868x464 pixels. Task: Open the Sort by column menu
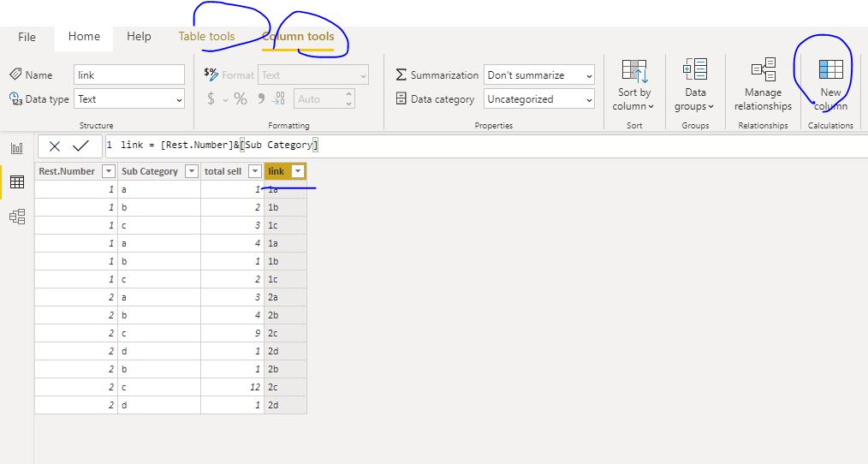pyautogui.click(x=633, y=86)
